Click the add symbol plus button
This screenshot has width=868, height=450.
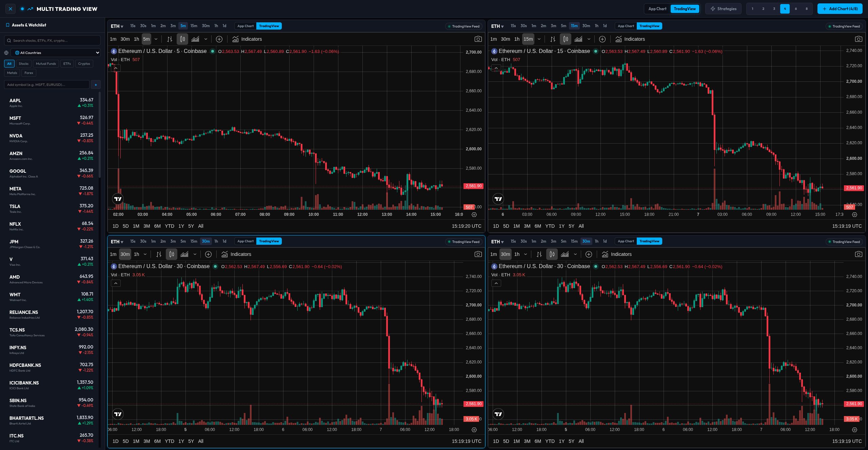96,85
